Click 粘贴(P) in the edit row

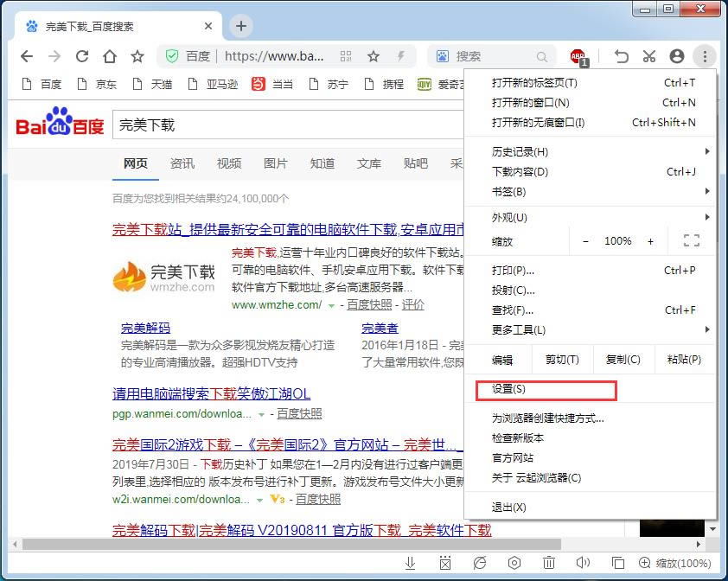685,360
